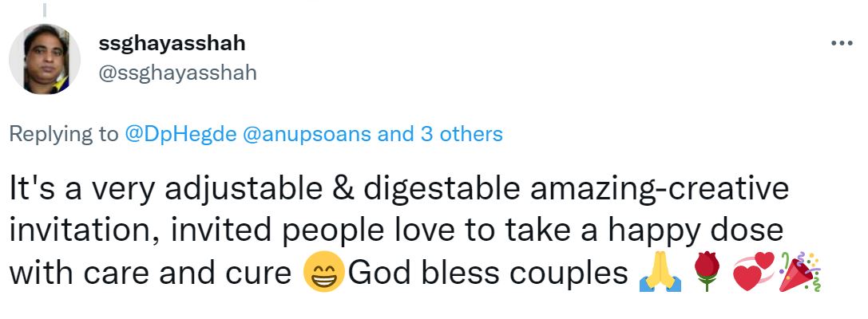Click the "with care and cure" text
The image size is (868, 319).
[x=149, y=273]
